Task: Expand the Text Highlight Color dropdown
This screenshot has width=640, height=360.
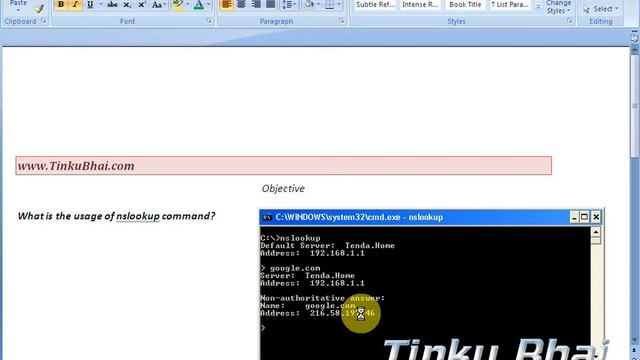Action: 187,5
